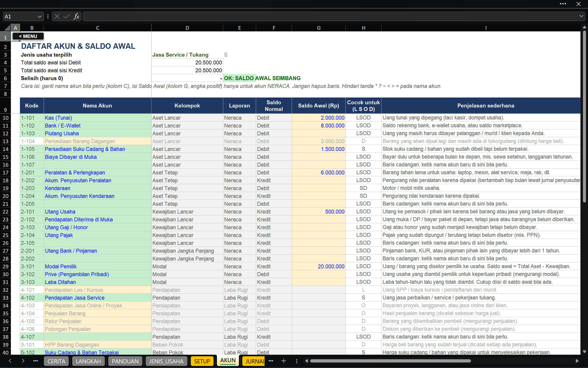Click the Saldo Awal (Rp) header cell
The width and height of the screenshot is (588, 368).
coord(318,106)
